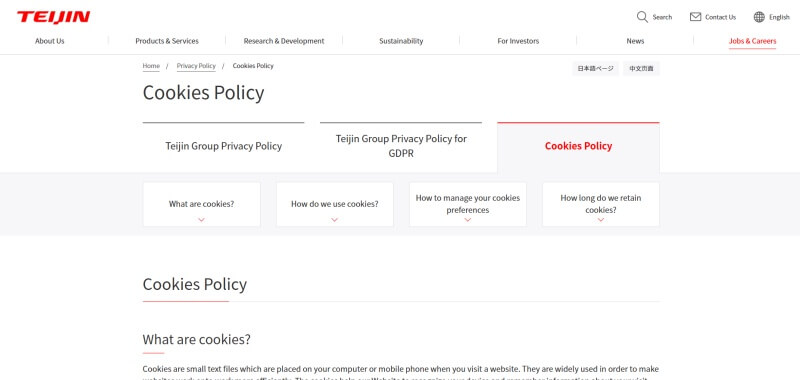
Task: Click Privacy Policy breadcrumb link
Action: click(196, 66)
